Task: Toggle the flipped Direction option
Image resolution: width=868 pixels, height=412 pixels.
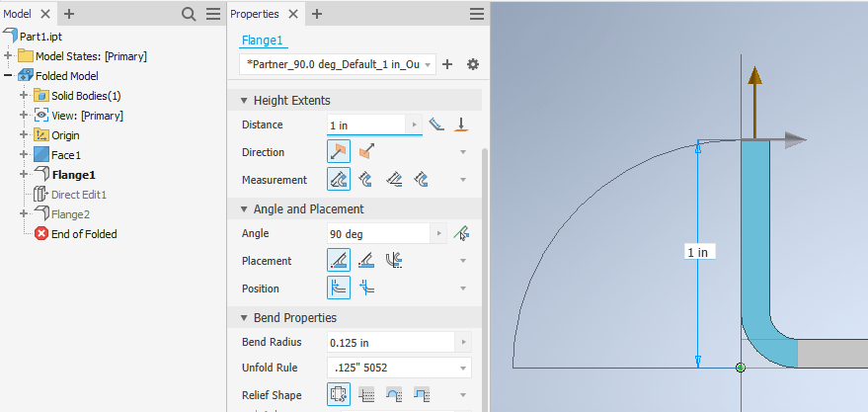Action: pos(366,152)
